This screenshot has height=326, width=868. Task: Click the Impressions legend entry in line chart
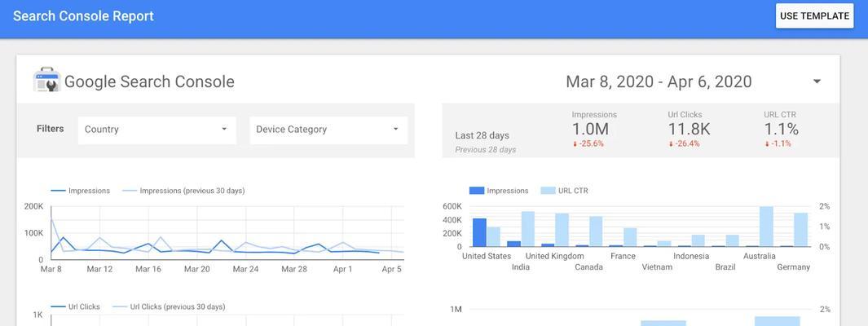point(80,191)
